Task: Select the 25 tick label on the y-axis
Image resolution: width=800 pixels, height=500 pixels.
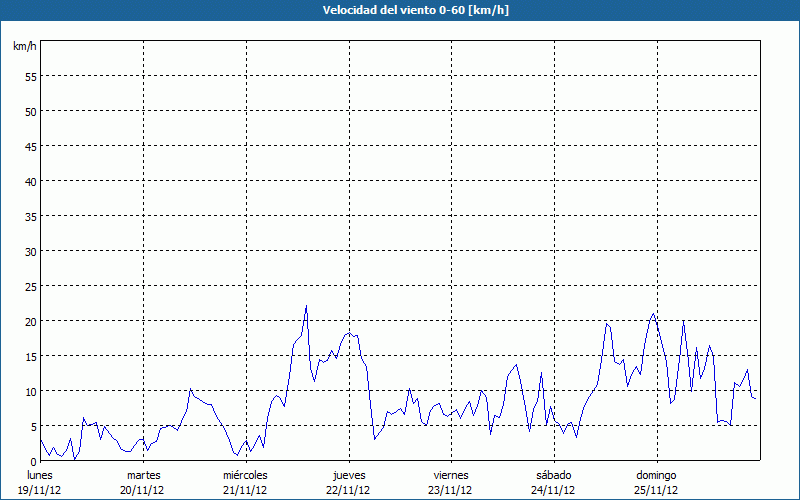Action: click(x=30, y=286)
